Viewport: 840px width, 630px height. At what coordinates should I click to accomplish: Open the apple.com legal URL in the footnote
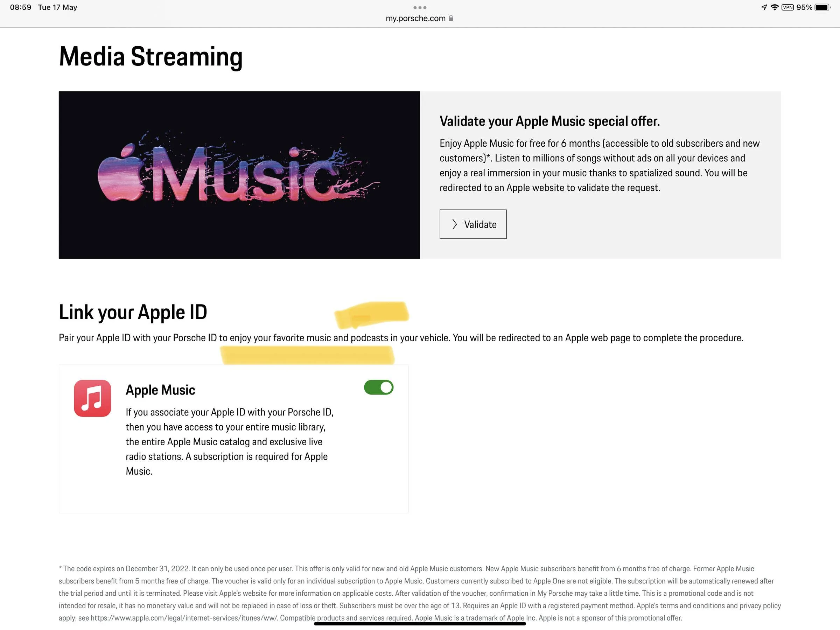click(x=184, y=618)
